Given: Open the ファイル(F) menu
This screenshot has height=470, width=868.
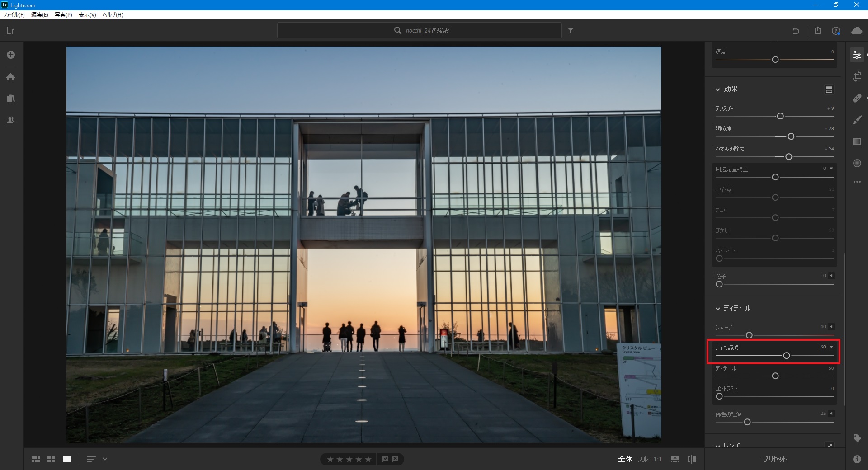Looking at the screenshot, I should 14,14.
